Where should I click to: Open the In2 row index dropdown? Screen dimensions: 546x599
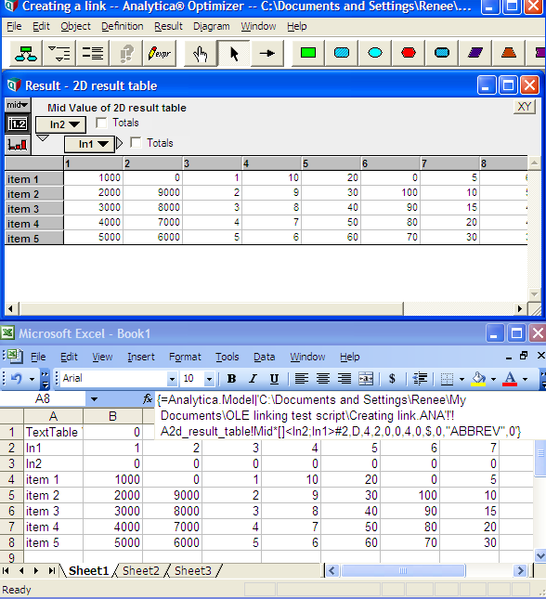(61, 125)
